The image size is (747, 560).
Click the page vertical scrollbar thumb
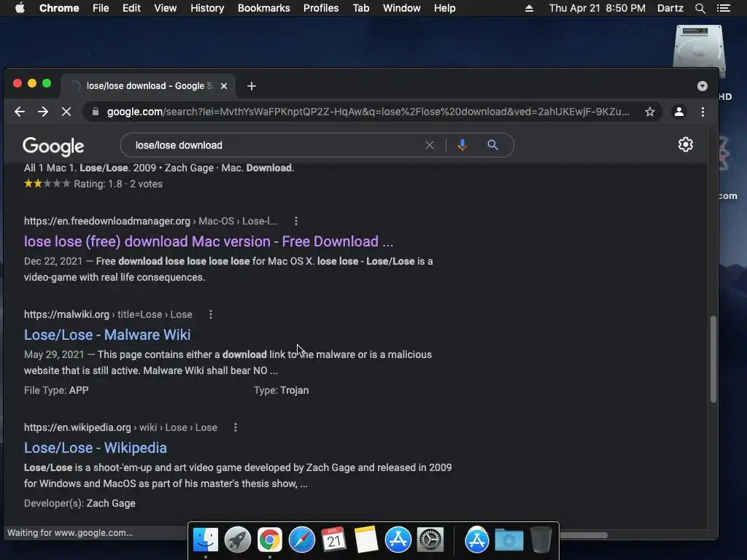click(713, 359)
